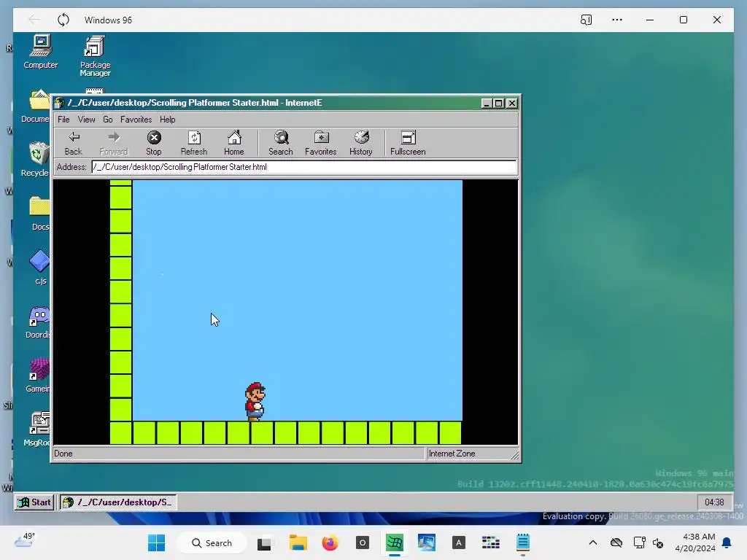Open File Explorer from host taskbar

298,542
